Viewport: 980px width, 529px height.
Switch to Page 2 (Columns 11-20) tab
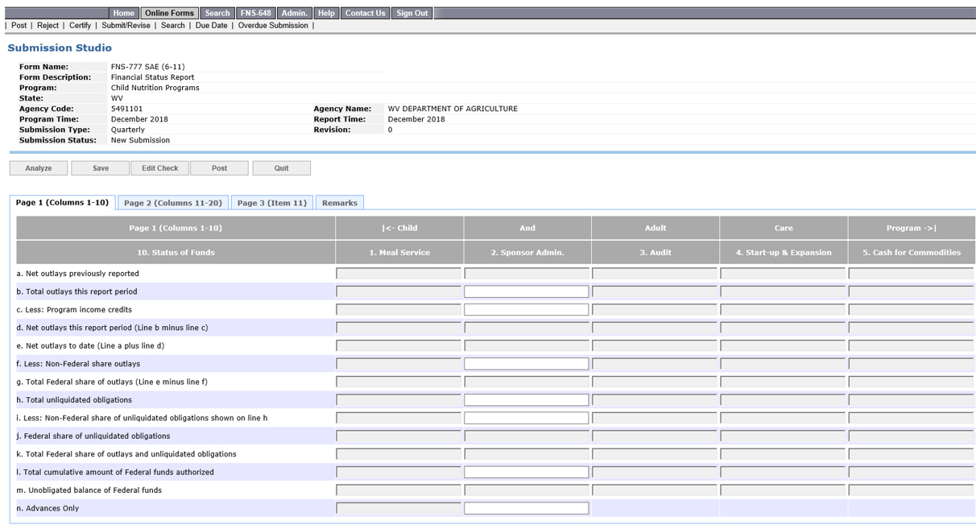(172, 203)
